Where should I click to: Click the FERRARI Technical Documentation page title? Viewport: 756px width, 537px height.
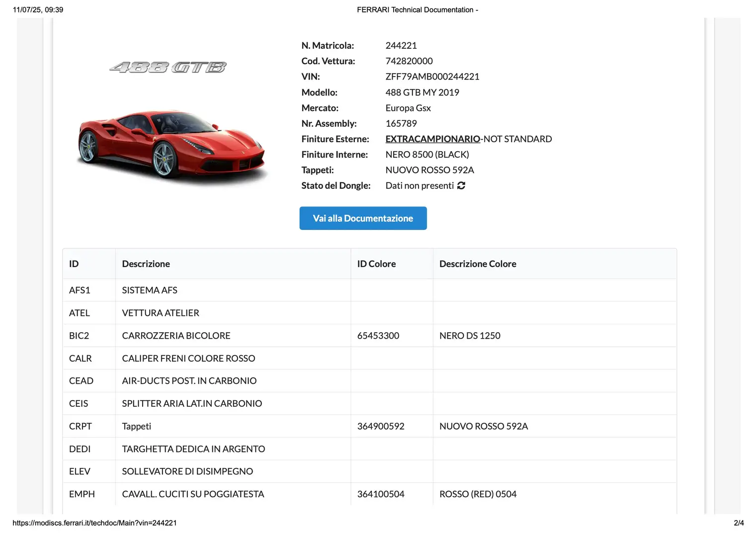(x=418, y=10)
